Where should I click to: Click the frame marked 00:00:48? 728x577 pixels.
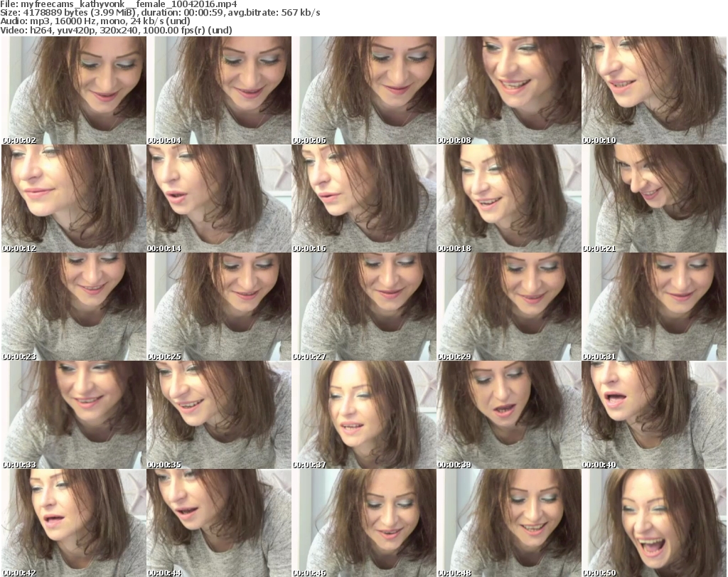[x=509, y=523]
